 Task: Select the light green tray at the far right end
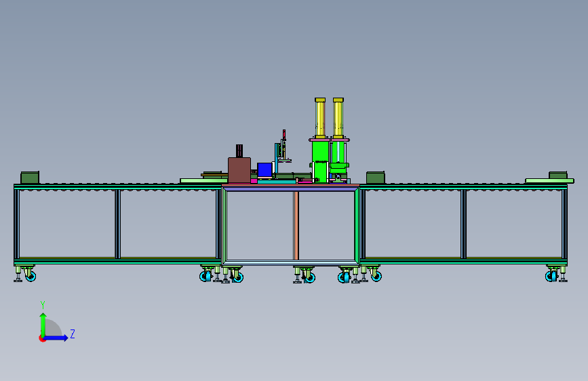click(549, 181)
